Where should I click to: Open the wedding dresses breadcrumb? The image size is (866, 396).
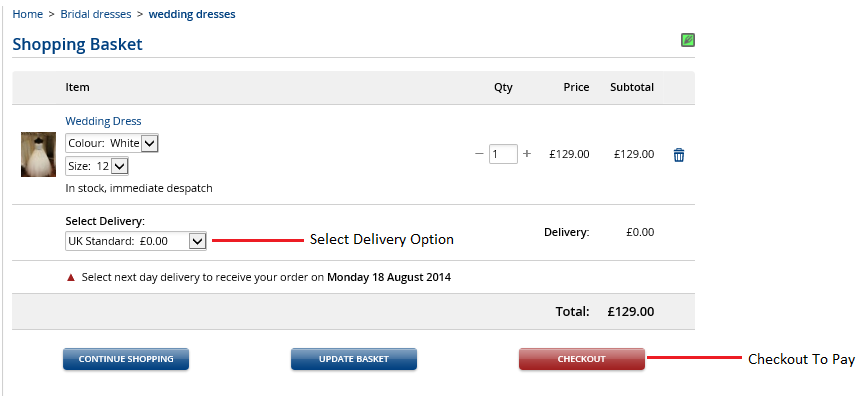pyautogui.click(x=192, y=14)
